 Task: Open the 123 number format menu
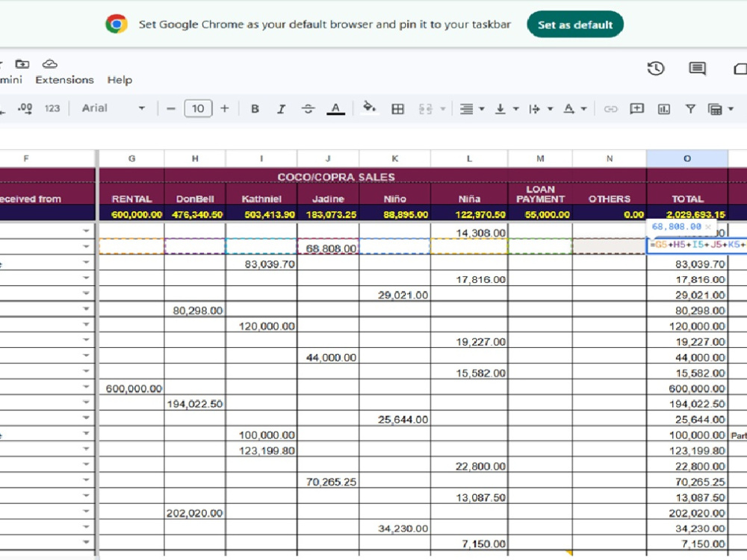(52, 108)
